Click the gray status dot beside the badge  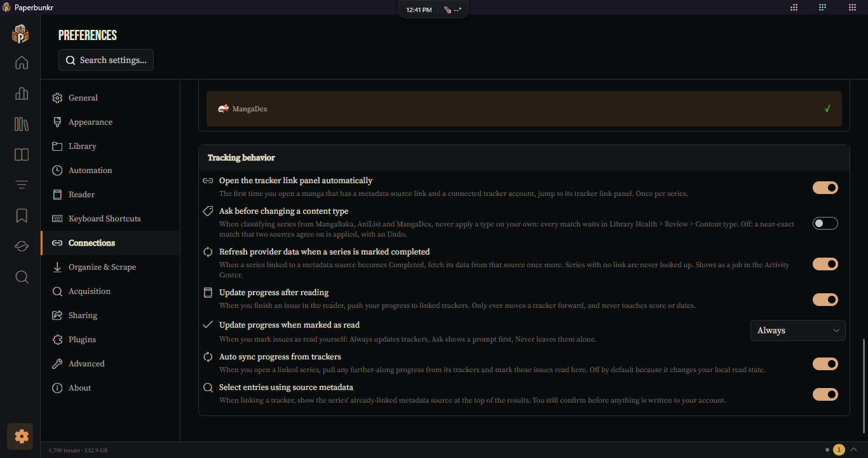click(827, 450)
